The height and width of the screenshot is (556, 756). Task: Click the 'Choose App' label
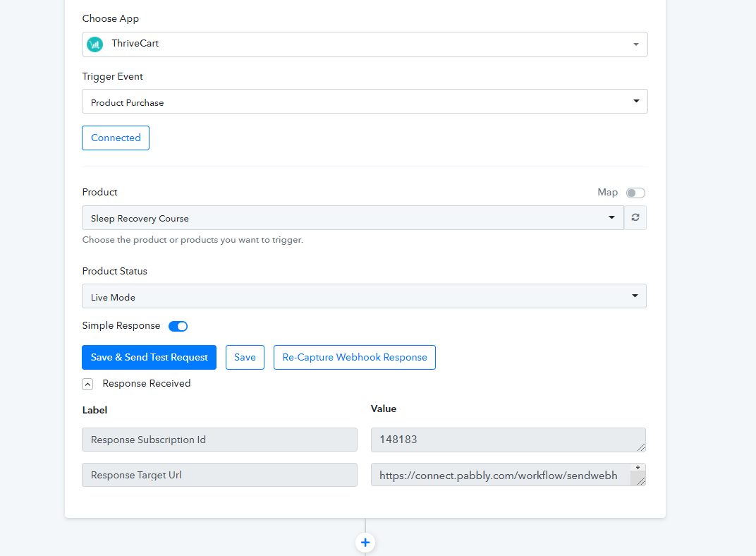111,19
